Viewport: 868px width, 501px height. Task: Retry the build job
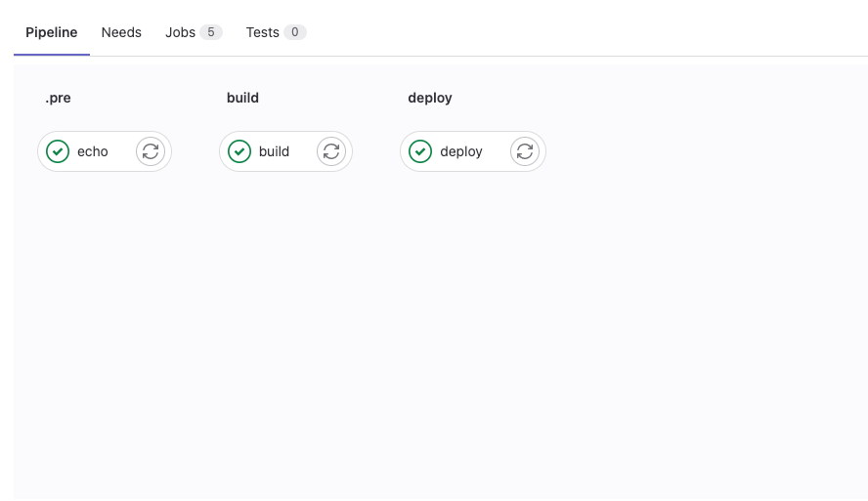(x=331, y=151)
